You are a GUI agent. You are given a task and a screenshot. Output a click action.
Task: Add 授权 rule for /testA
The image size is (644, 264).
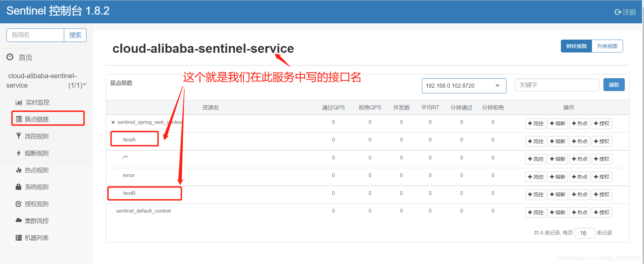[x=602, y=141]
